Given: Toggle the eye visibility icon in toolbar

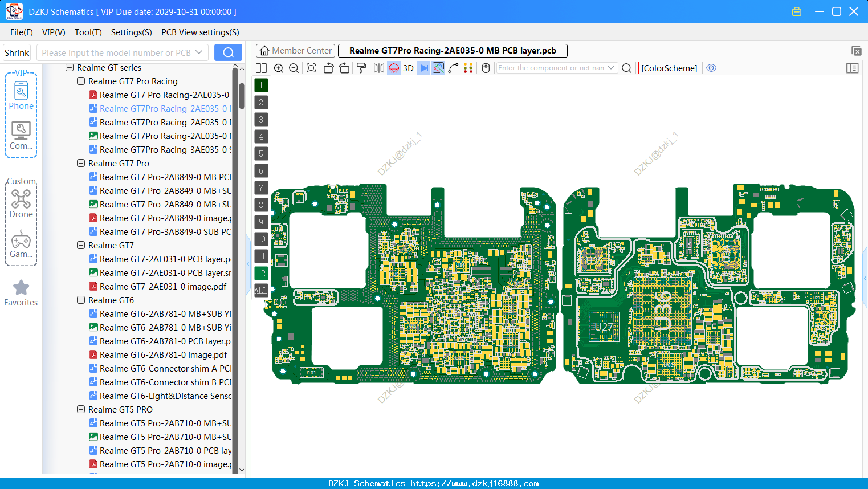Looking at the screenshot, I should (x=711, y=68).
